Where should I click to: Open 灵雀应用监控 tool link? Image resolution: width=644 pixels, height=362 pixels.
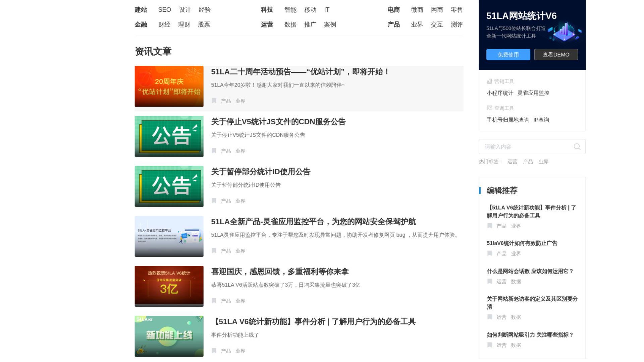tap(533, 93)
